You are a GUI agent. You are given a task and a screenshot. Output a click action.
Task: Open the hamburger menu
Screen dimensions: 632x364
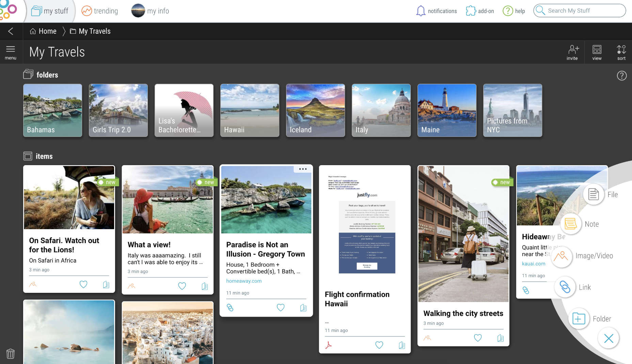point(11,52)
